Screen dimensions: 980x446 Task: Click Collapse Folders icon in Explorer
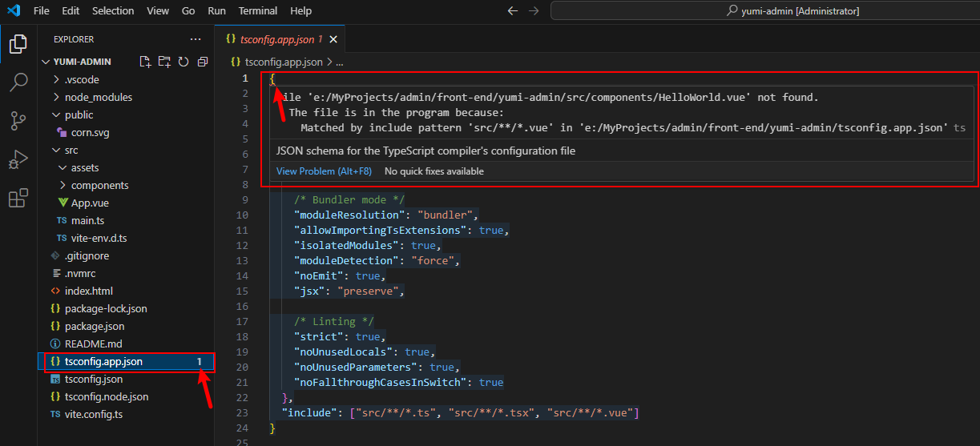tap(203, 62)
